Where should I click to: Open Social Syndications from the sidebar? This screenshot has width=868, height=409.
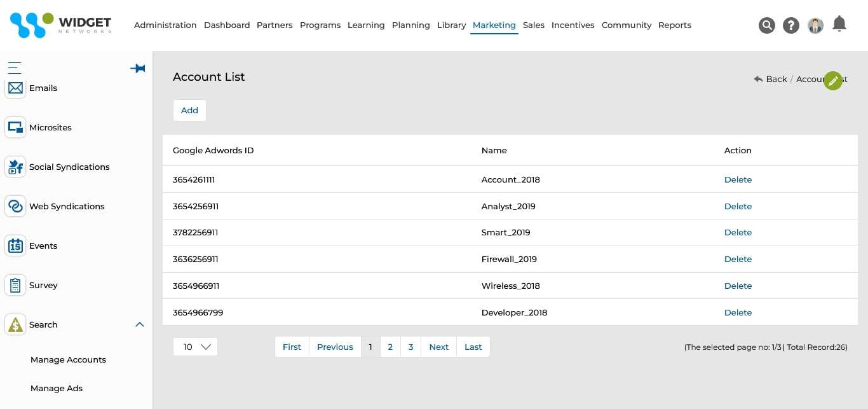15,167
